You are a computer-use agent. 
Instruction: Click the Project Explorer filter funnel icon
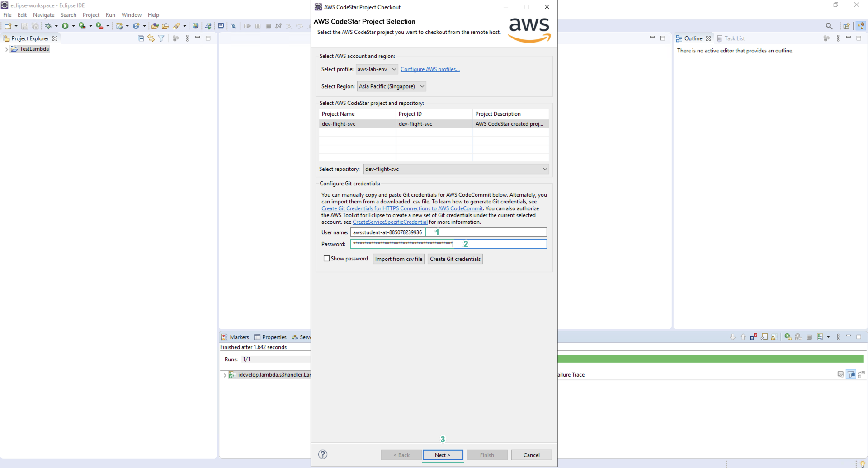pyautogui.click(x=161, y=38)
